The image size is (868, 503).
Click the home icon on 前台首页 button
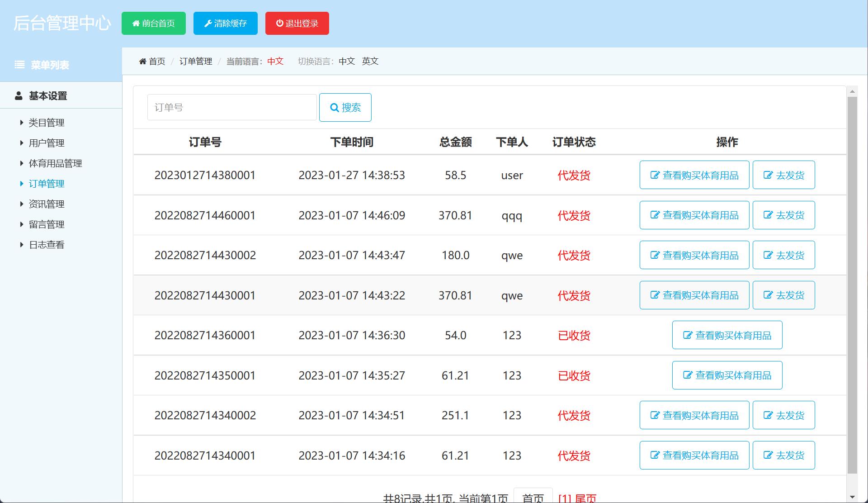pyautogui.click(x=136, y=23)
